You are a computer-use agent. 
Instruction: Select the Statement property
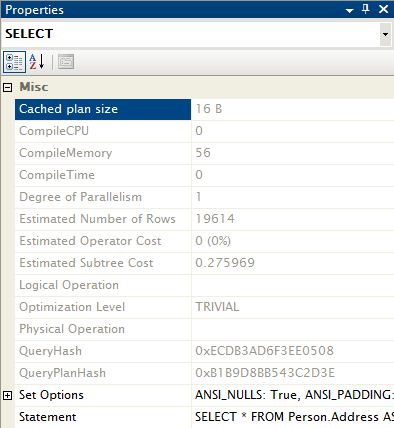pyautogui.click(x=103, y=417)
